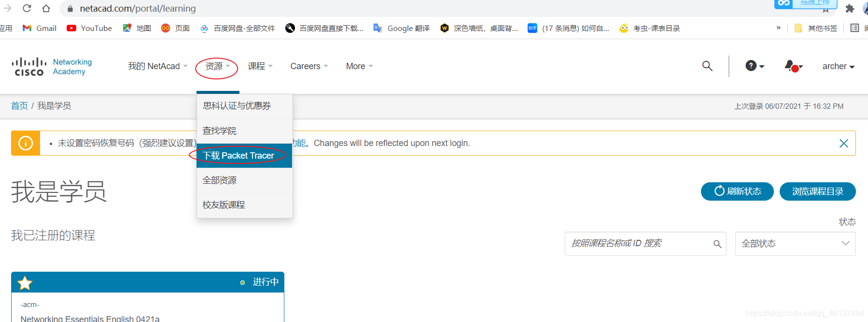Image resolution: width=868 pixels, height=322 pixels.
Task: Open the Google 翻译 bookmark
Action: click(x=402, y=28)
